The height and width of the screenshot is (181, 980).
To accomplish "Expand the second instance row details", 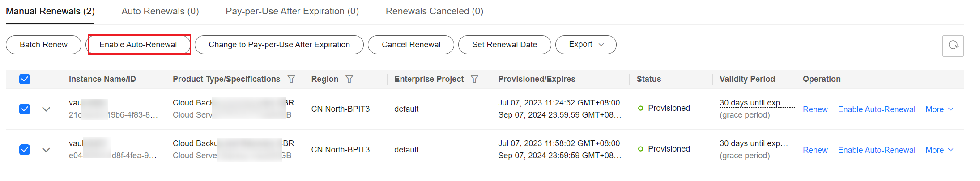I will (x=46, y=150).
